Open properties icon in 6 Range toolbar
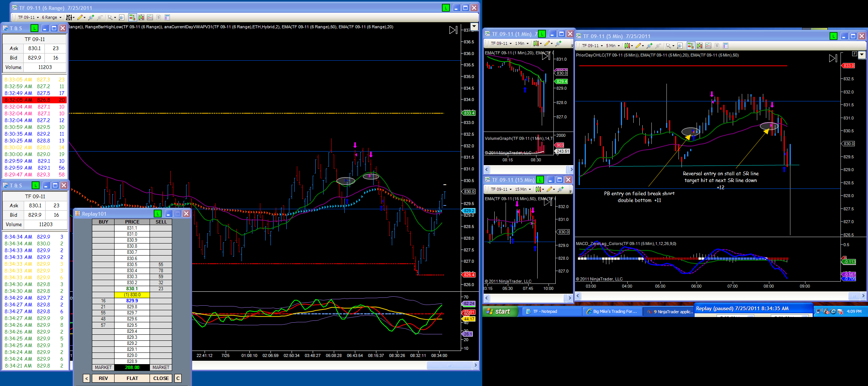 coord(167,17)
